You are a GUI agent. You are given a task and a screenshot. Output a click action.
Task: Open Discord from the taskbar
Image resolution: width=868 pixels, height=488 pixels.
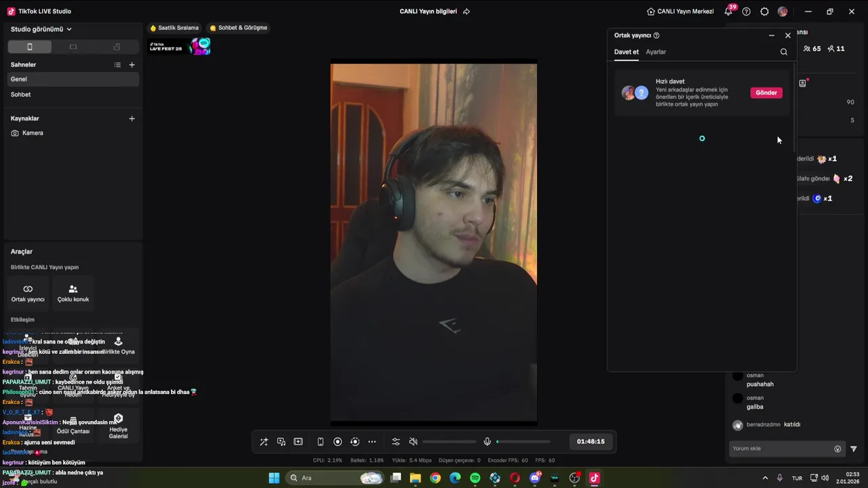[535, 478]
